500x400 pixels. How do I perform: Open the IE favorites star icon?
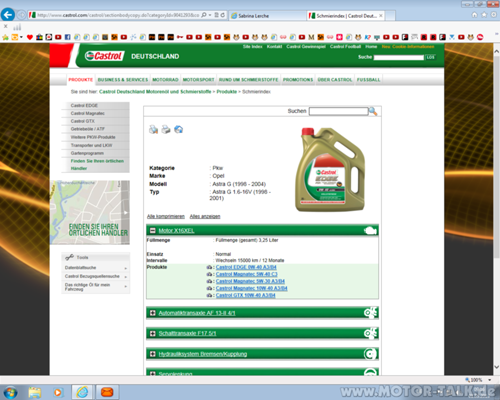coord(484,15)
